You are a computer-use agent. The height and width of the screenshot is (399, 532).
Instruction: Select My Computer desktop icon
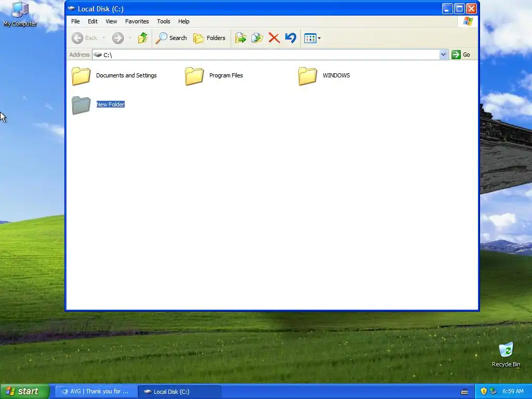click(20, 14)
